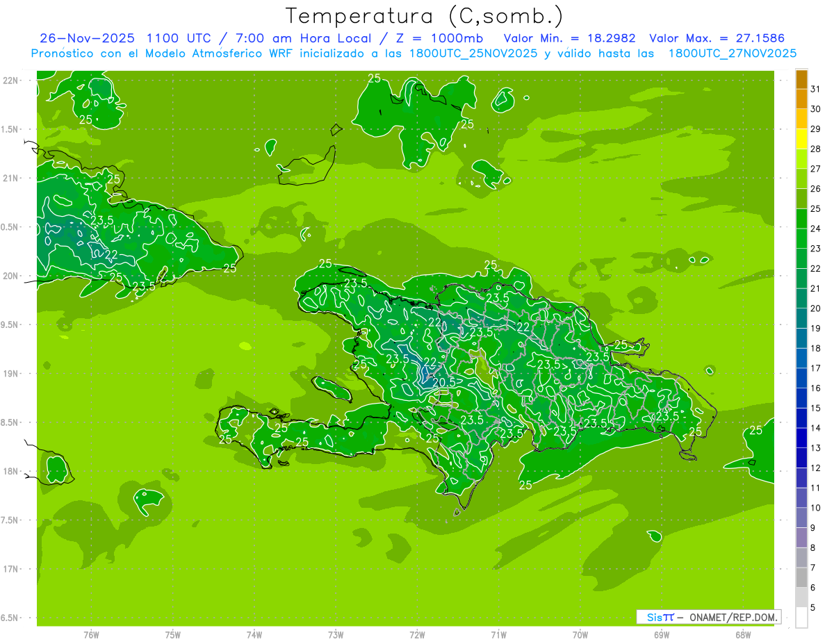The width and height of the screenshot is (834, 644).
Task: Click the yellow legend swatch between 28 and 29
Action: coord(801,139)
